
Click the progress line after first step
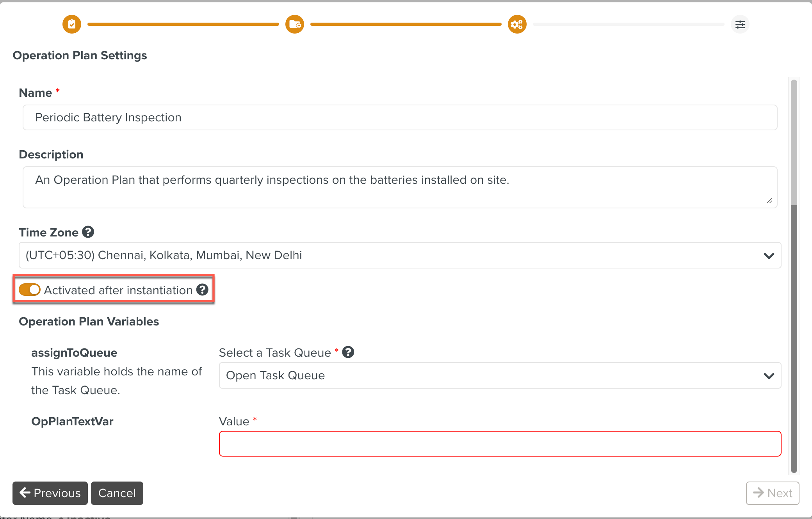coord(183,25)
